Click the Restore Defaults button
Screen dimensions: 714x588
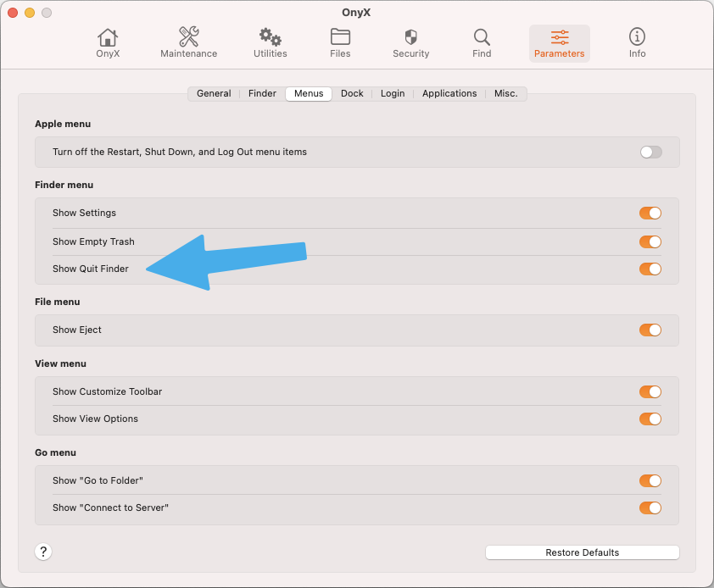click(583, 552)
